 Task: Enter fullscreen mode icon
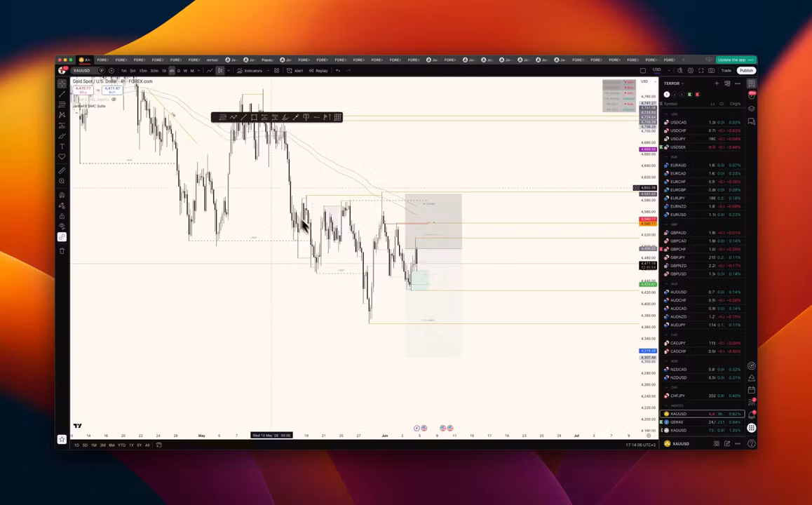(x=701, y=70)
